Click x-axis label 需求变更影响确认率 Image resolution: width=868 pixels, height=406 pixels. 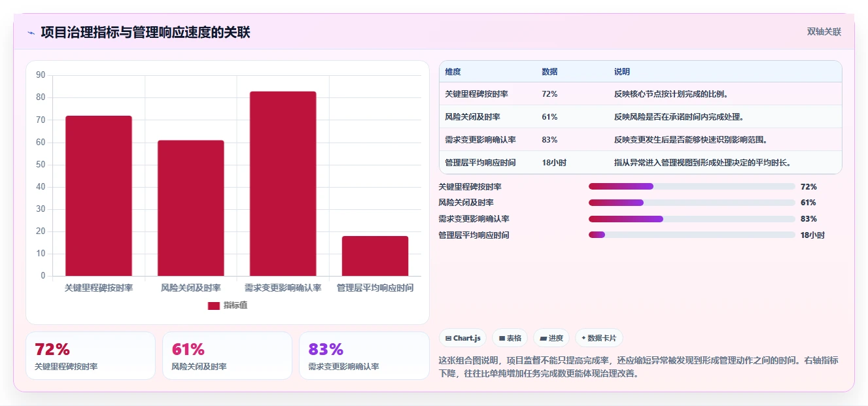point(283,288)
